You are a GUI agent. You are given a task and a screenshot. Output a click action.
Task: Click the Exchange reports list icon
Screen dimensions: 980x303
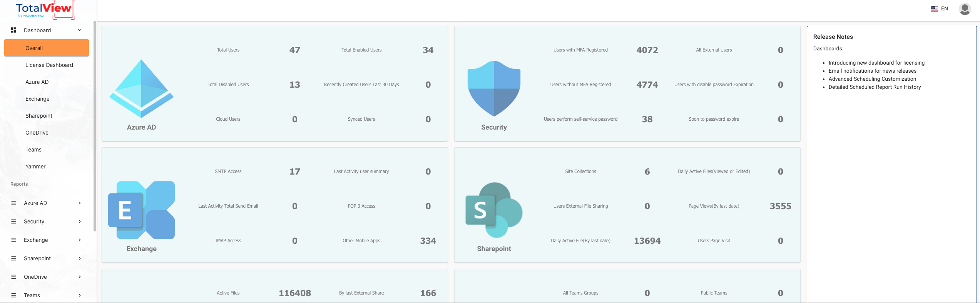click(x=13, y=240)
